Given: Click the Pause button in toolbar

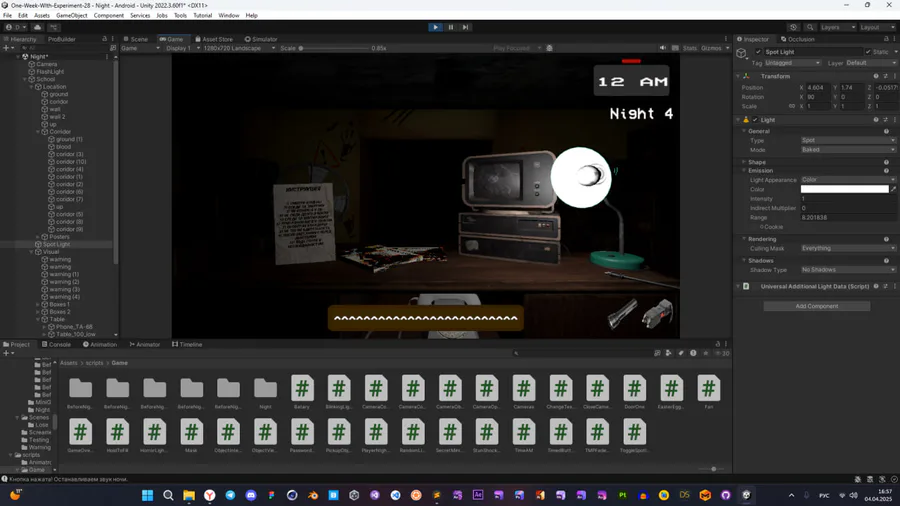Looking at the screenshot, I should point(451,27).
